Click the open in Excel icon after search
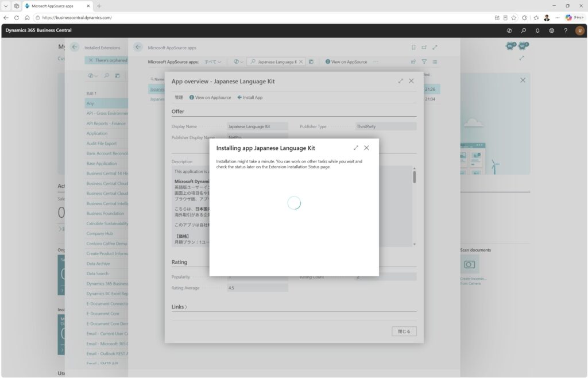Screen dimensions: 588x378 pyautogui.click(x=311, y=62)
